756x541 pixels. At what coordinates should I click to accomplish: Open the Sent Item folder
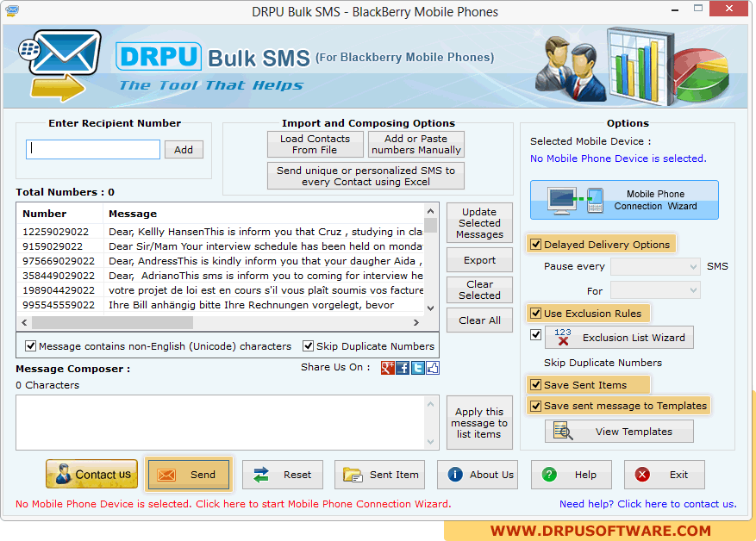pyautogui.click(x=382, y=475)
